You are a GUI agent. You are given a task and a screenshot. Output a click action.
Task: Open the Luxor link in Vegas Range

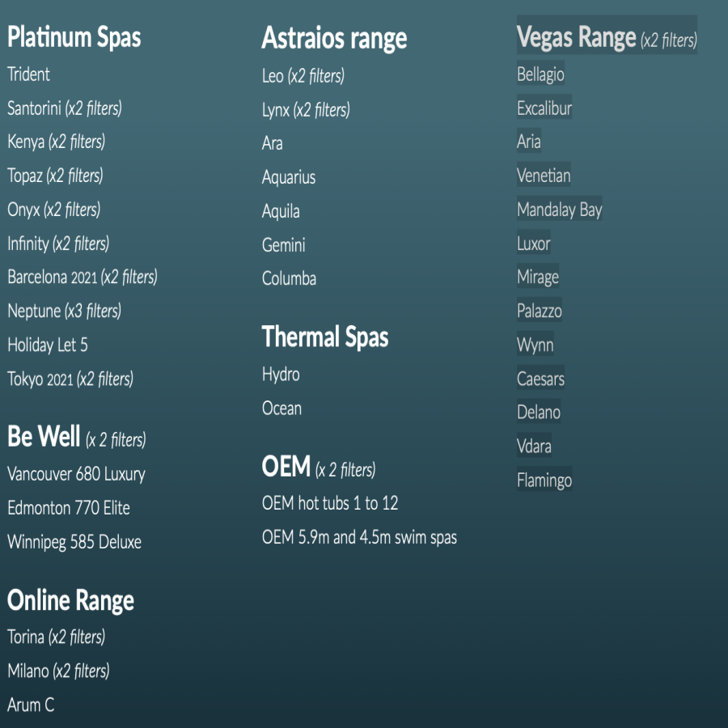[x=533, y=243]
